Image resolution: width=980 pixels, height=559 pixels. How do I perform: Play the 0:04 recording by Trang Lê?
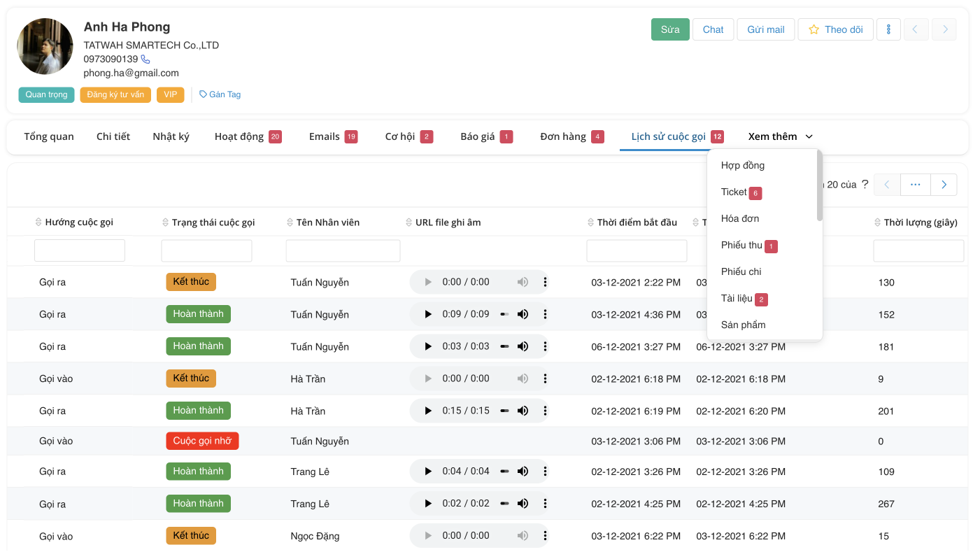(x=428, y=472)
